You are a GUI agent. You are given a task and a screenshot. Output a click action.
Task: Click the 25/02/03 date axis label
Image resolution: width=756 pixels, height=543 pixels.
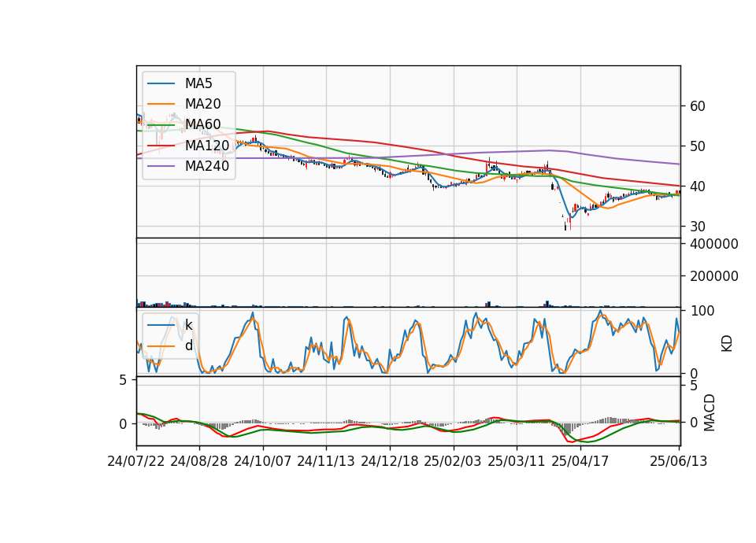pos(453,461)
